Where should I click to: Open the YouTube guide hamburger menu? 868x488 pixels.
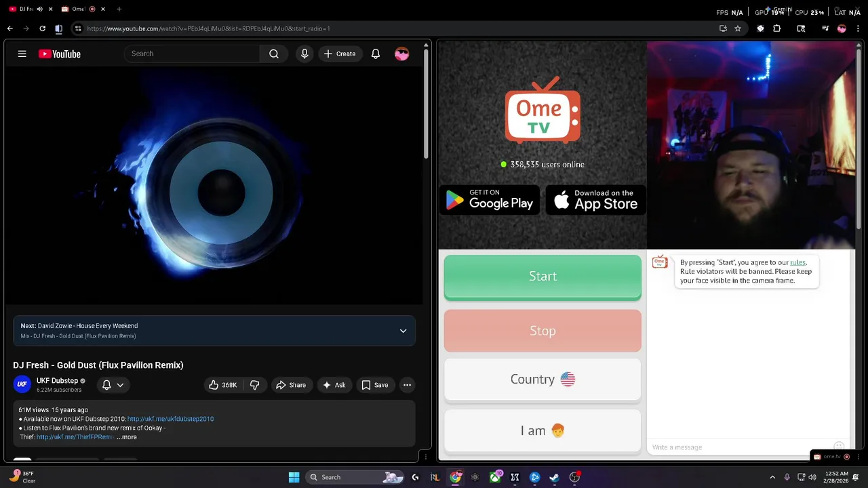tap(22, 54)
